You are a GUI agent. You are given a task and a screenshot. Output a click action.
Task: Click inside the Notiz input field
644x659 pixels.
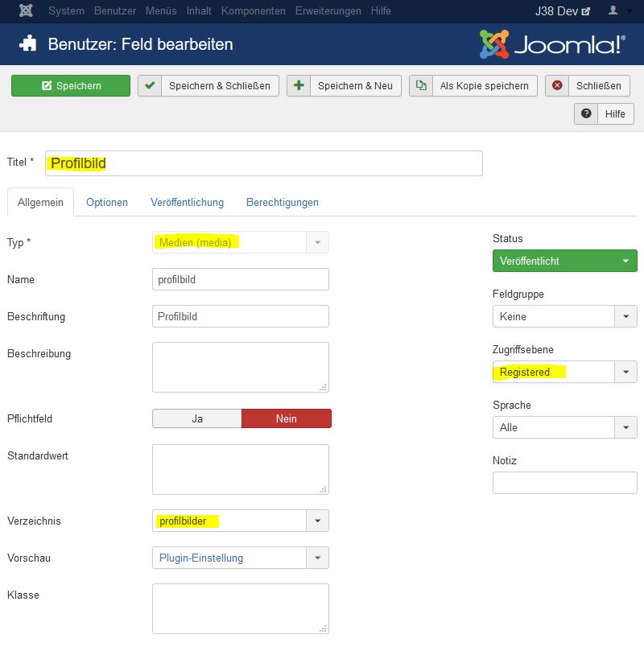point(563,483)
